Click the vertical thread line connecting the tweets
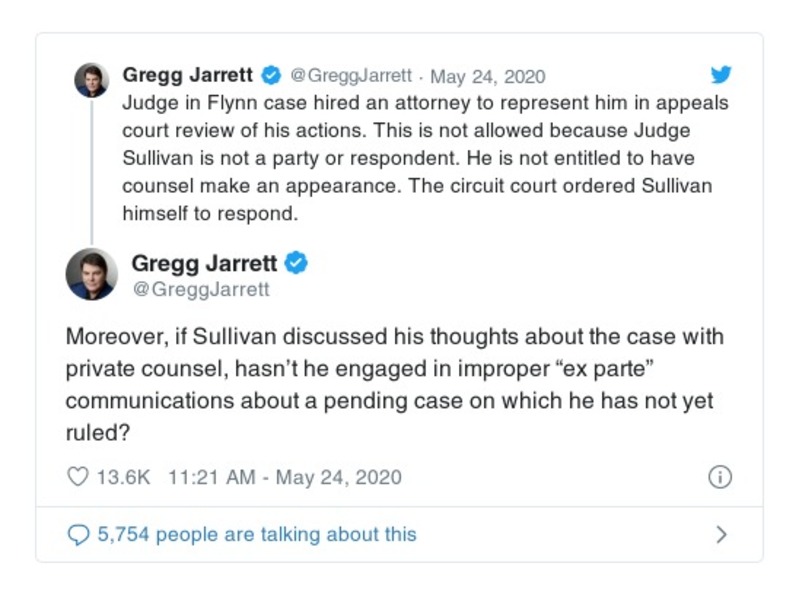The width and height of the screenshot is (799, 595). coord(91,170)
